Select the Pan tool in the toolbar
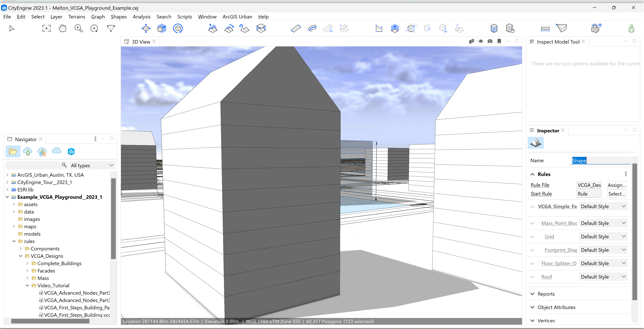The height and width of the screenshot is (329, 644). coord(62,28)
